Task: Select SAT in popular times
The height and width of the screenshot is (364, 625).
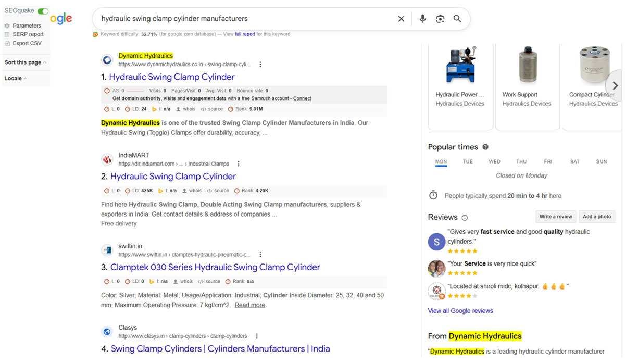Action: point(575,162)
